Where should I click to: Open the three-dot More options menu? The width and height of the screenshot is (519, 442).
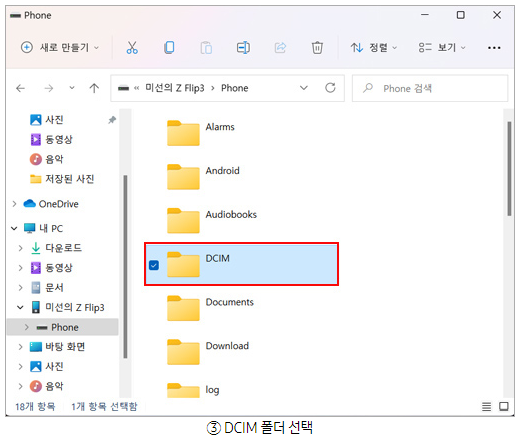[494, 48]
